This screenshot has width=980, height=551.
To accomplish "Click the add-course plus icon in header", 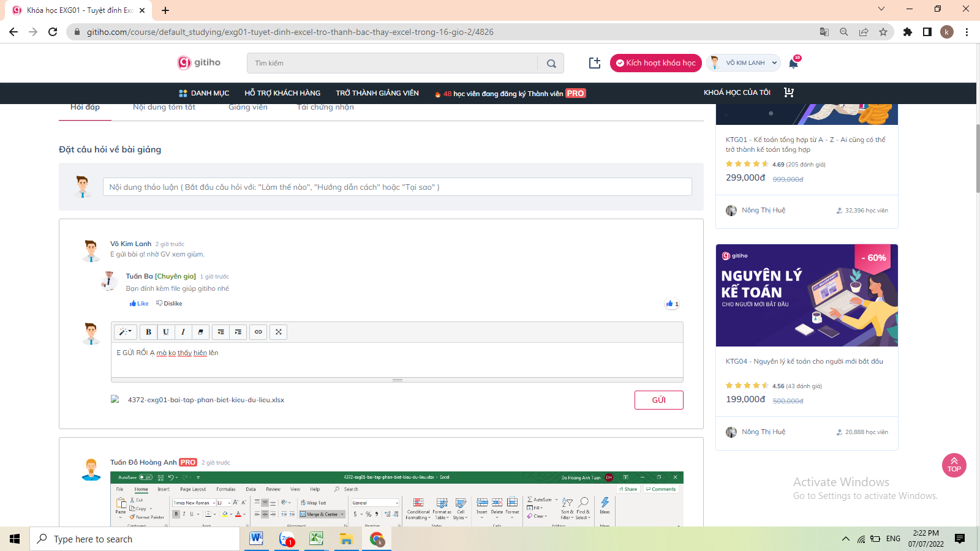I will coord(595,63).
